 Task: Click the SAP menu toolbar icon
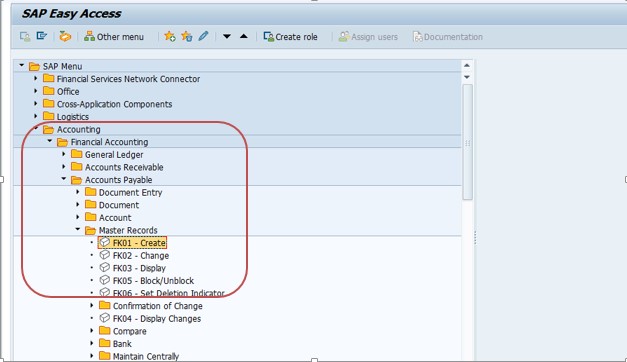click(42, 36)
